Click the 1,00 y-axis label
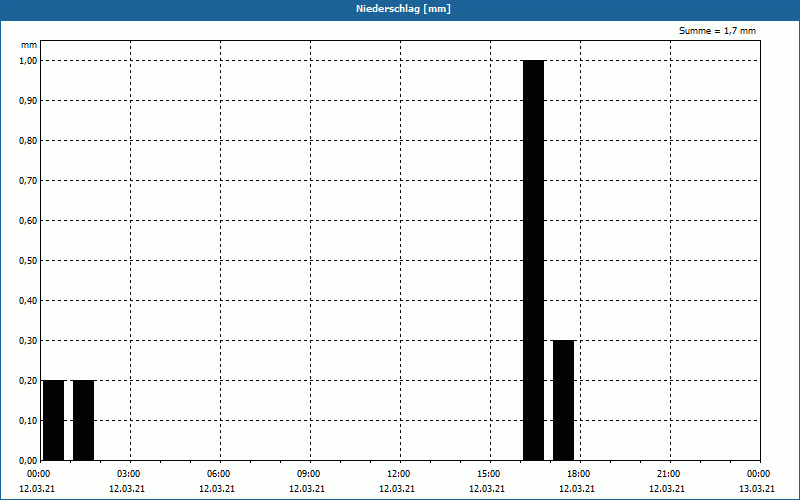 (29, 61)
